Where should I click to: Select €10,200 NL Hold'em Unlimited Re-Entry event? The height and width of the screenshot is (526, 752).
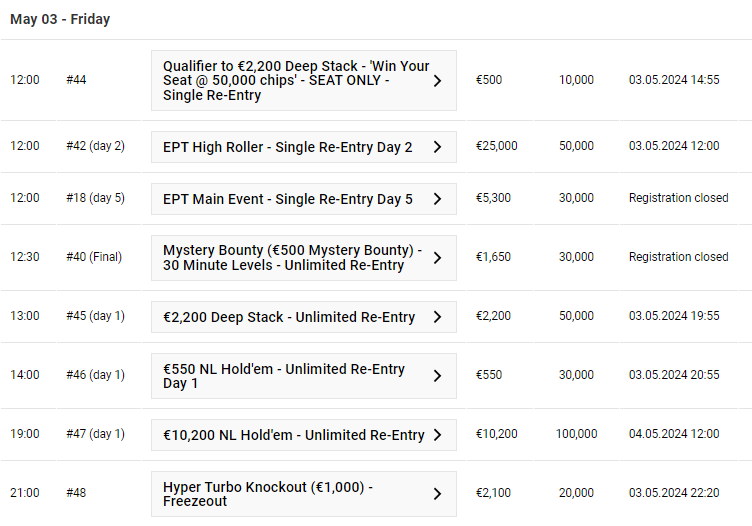[304, 435]
